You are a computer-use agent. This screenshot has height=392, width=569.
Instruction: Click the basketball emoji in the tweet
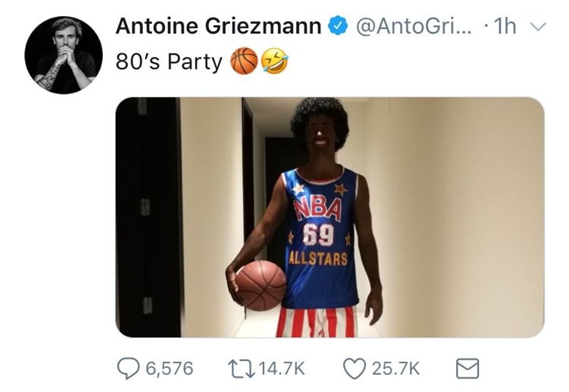click(244, 61)
